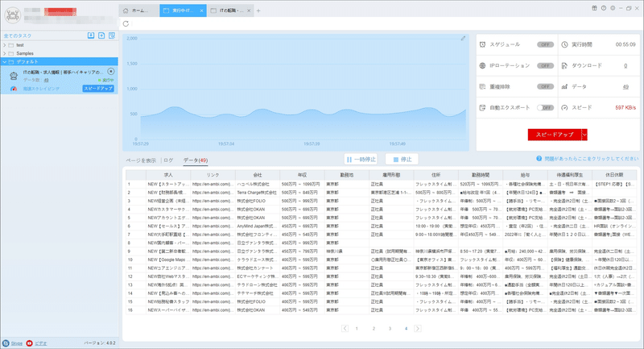
Task: Expand the Samples folder
Action: (5, 53)
